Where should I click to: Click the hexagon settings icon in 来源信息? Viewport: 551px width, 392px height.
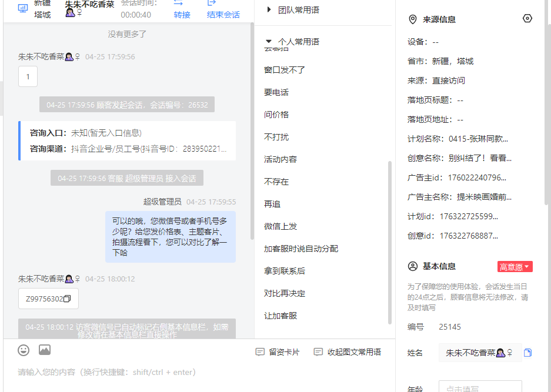(527, 18)
